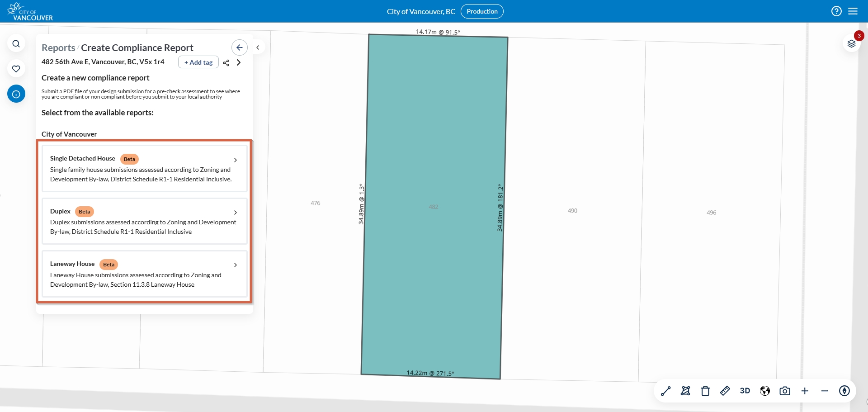
Task: Collapse the side panel chevron
Action: click(x=258, y=47)
